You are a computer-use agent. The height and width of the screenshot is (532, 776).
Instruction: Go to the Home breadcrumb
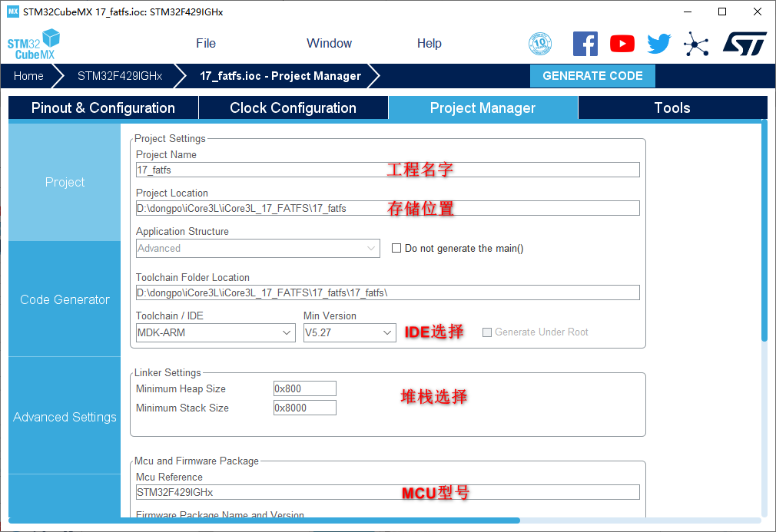(28, 76)
